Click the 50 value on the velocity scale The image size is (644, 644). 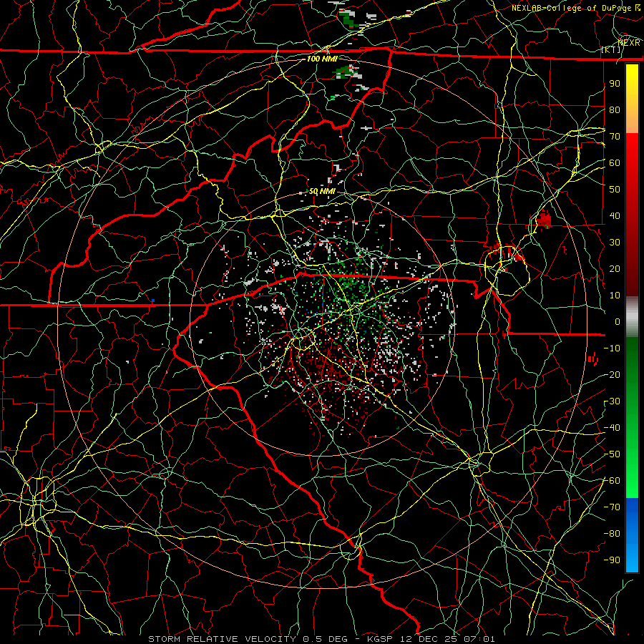point(615,190)
